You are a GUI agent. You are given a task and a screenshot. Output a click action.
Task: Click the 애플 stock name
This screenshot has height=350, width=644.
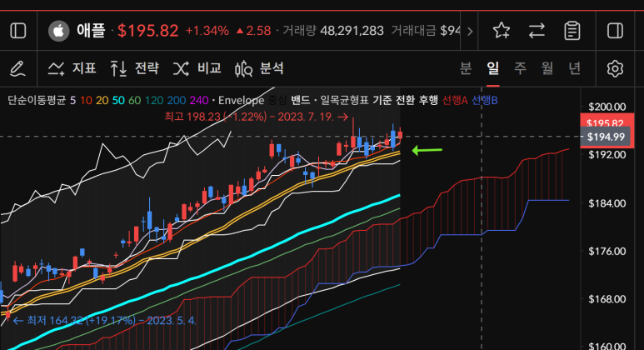point(91,31)
